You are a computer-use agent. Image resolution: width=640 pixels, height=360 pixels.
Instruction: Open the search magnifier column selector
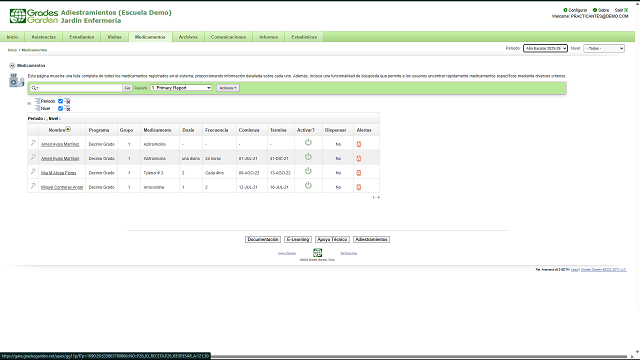click(35, 88)
